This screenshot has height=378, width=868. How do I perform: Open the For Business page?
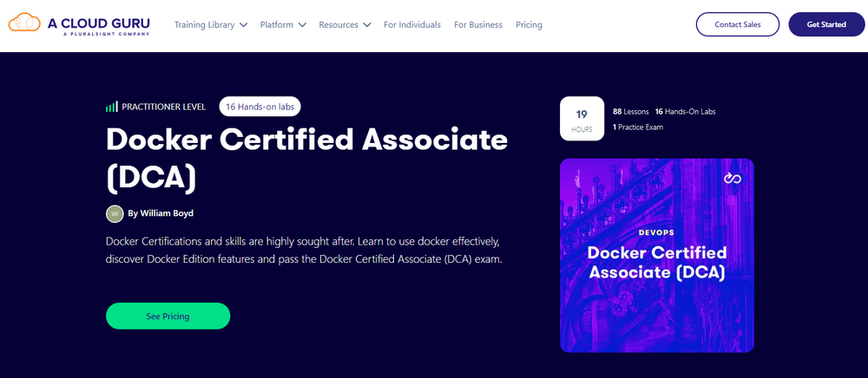point(478,25)
